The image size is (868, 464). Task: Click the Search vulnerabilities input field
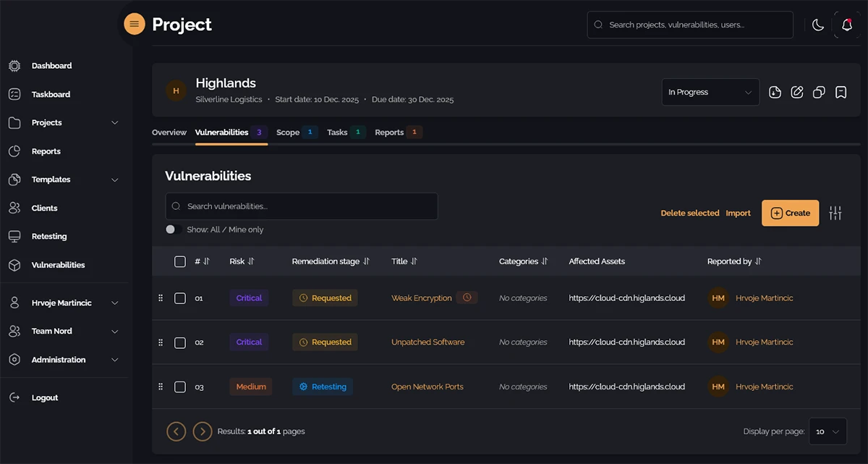(x=302, y=206)
